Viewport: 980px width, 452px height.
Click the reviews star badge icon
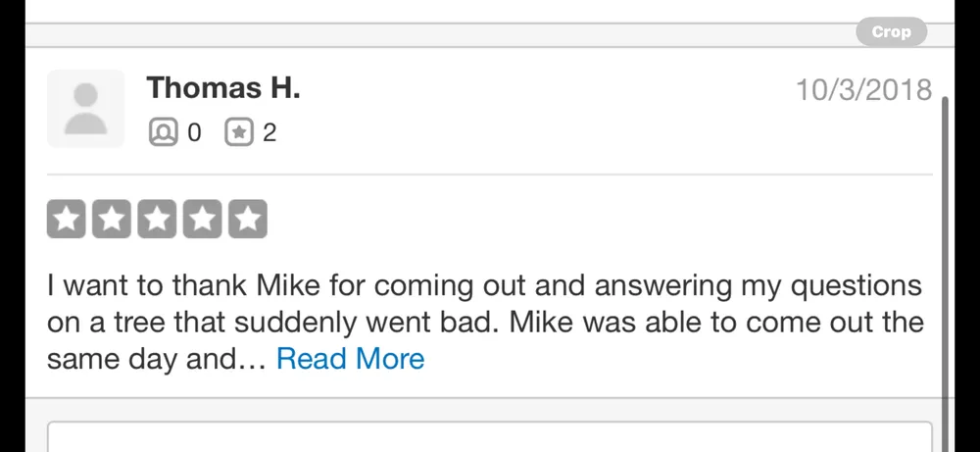click(239, 131)
